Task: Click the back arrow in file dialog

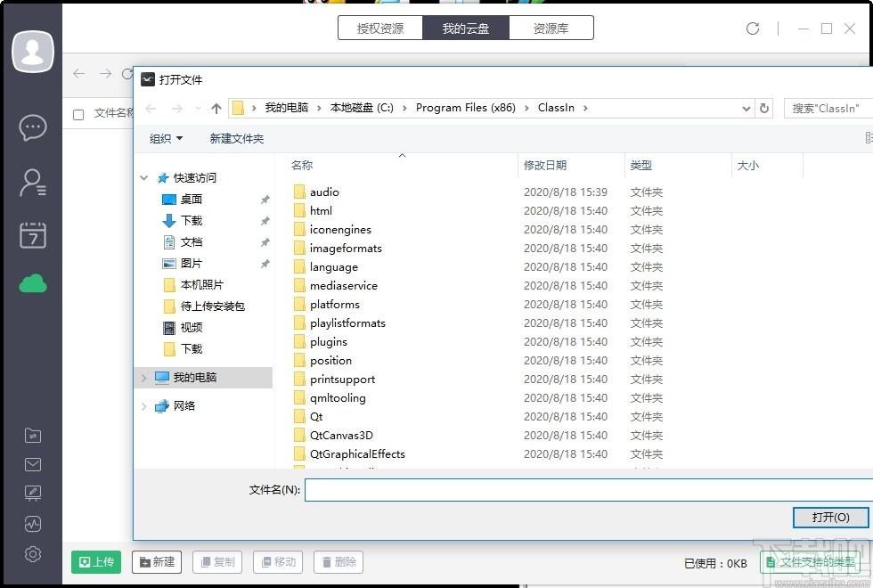Action: 151,108
